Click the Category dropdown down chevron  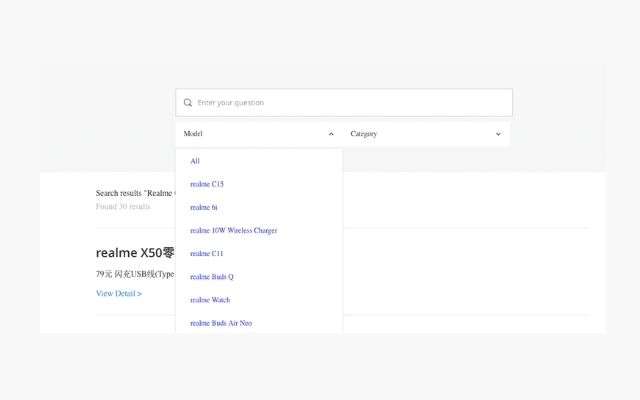(498, 134)
